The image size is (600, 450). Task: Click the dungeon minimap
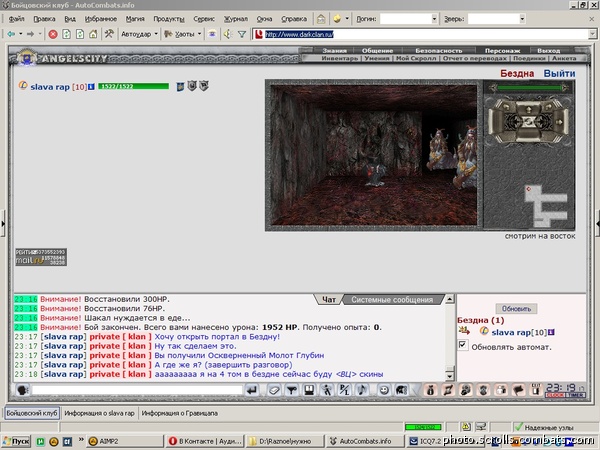tap(546, 205)
